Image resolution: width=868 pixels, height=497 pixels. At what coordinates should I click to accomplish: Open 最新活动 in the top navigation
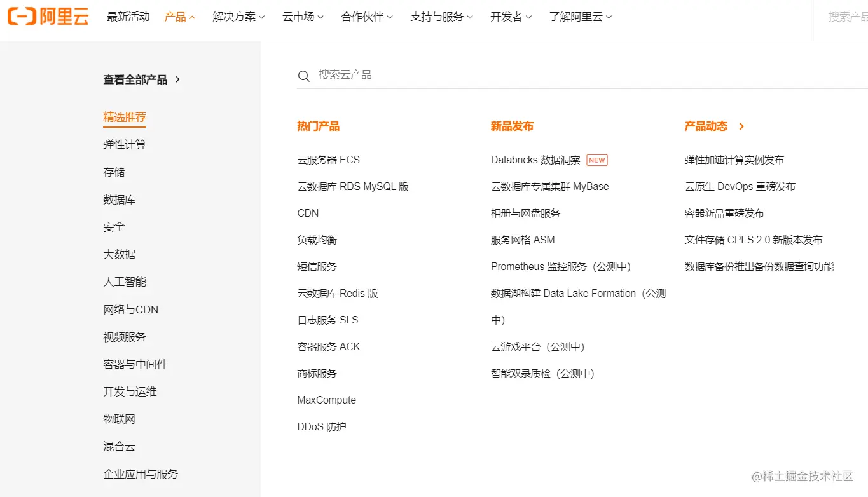point(128,17)
